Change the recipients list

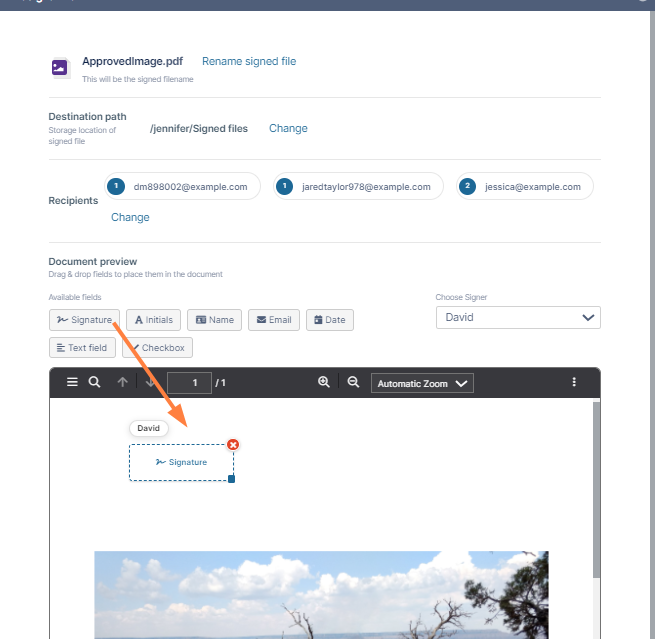[x=130, y=217]
